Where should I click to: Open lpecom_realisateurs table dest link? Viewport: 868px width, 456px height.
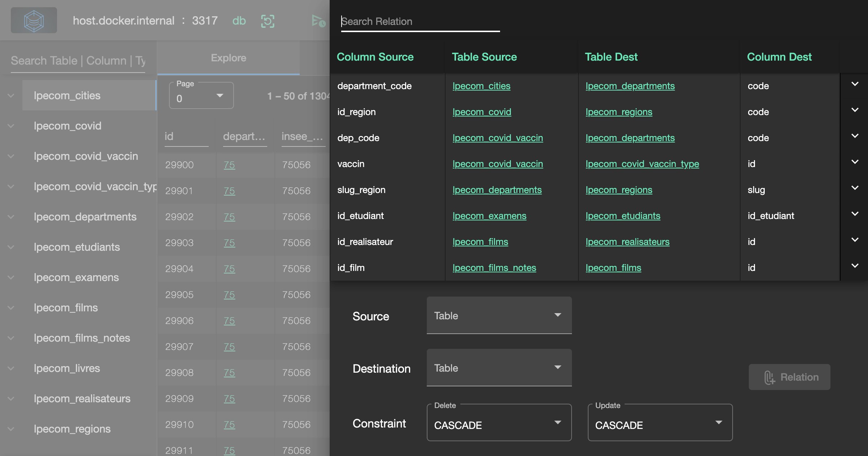click(628, 242)
